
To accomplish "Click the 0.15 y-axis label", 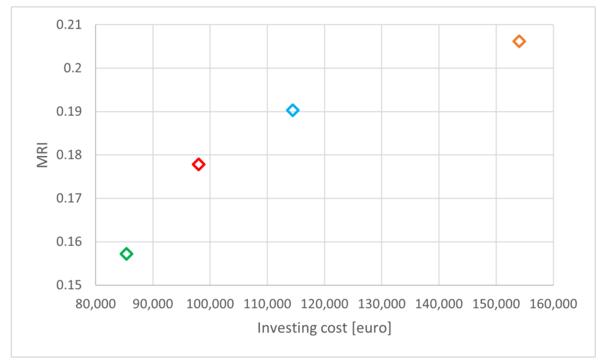I will [69, 285].
